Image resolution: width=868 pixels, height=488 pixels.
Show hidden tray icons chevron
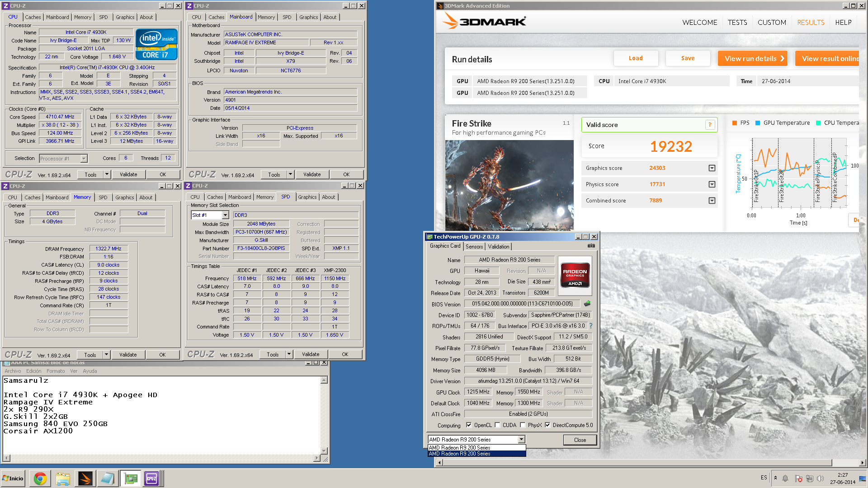775,478
